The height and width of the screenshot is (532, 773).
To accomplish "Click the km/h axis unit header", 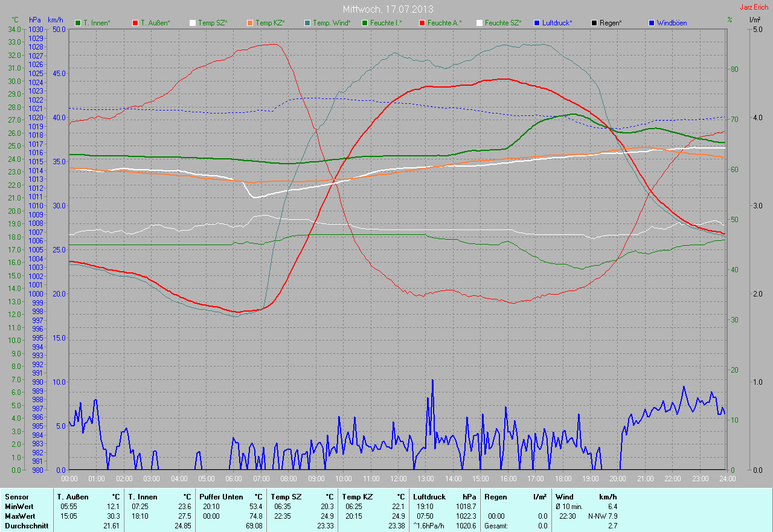I will tap(56, 20).
